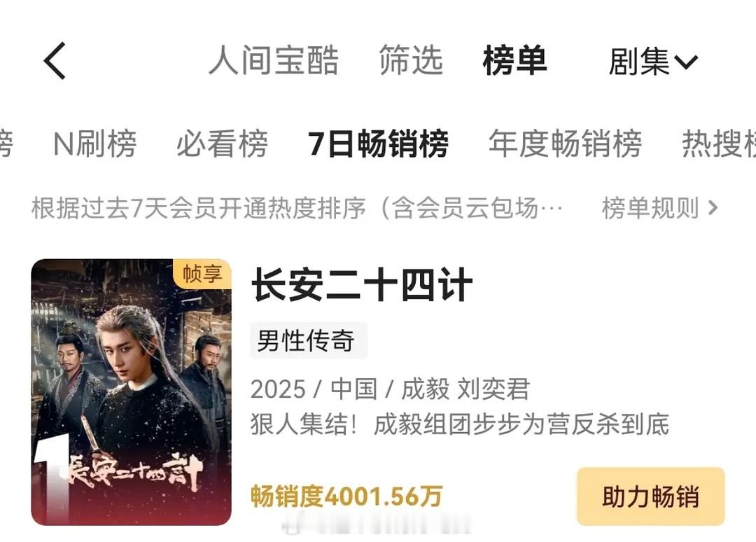
Task: Select the N刷榜 ranking tab
Action: point(95,144)
